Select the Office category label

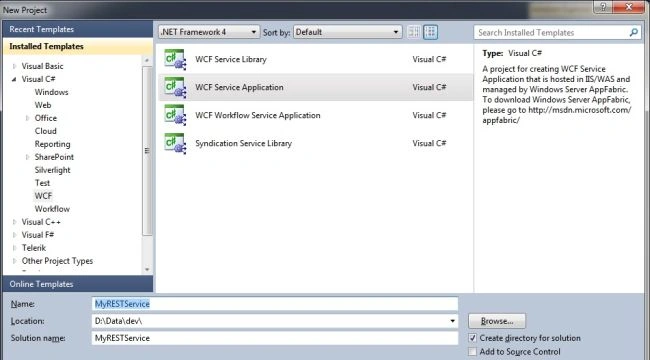[x=46, y=118]
